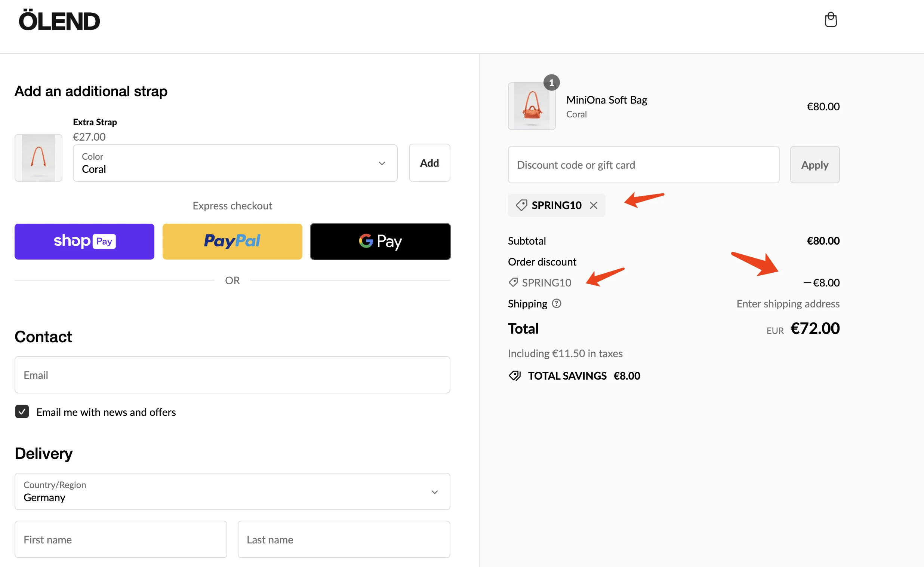
Task: Click the 'Including €11.50 in taxes' text
Action: [x=565, y=353]
